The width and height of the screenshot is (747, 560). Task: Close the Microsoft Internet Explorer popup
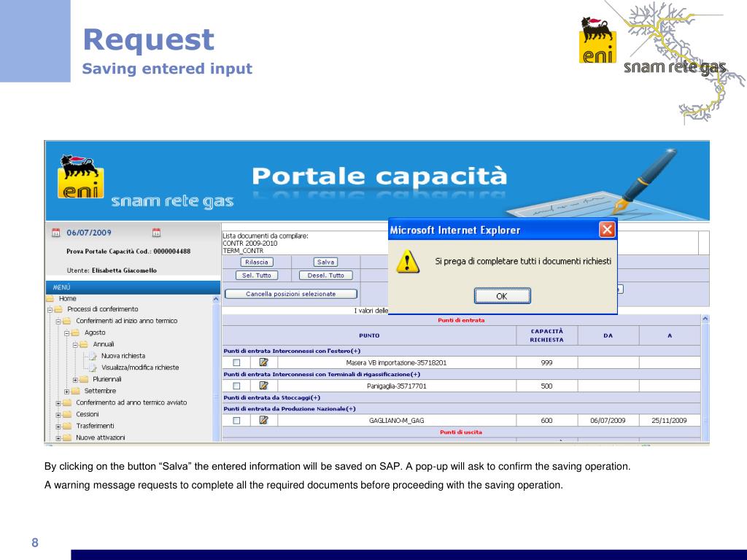coord(607,230)
